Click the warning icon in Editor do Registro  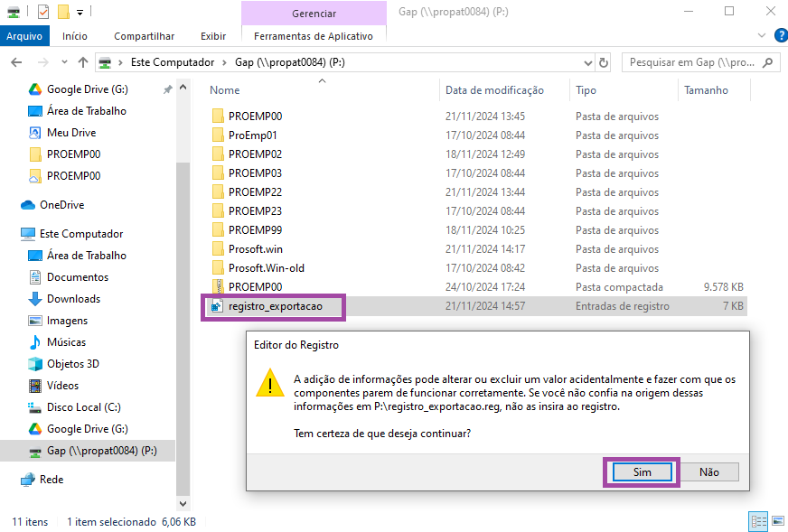coord(270,383)
